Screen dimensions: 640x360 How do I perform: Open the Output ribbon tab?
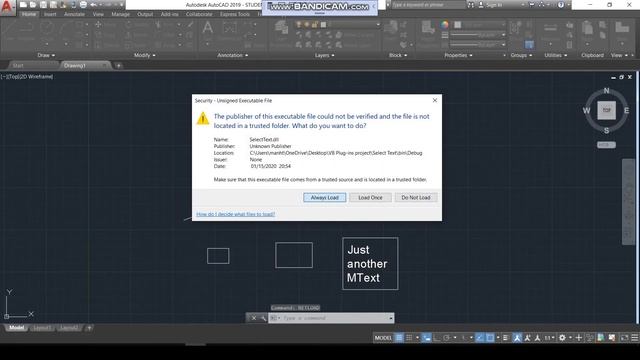point(145,14)
